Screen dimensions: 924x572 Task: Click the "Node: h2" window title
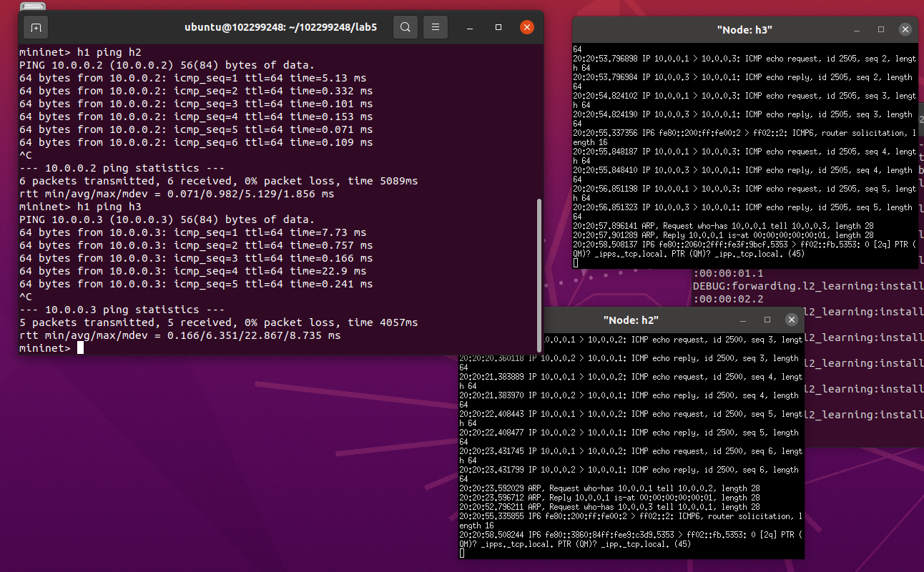(x=631, y=320)
